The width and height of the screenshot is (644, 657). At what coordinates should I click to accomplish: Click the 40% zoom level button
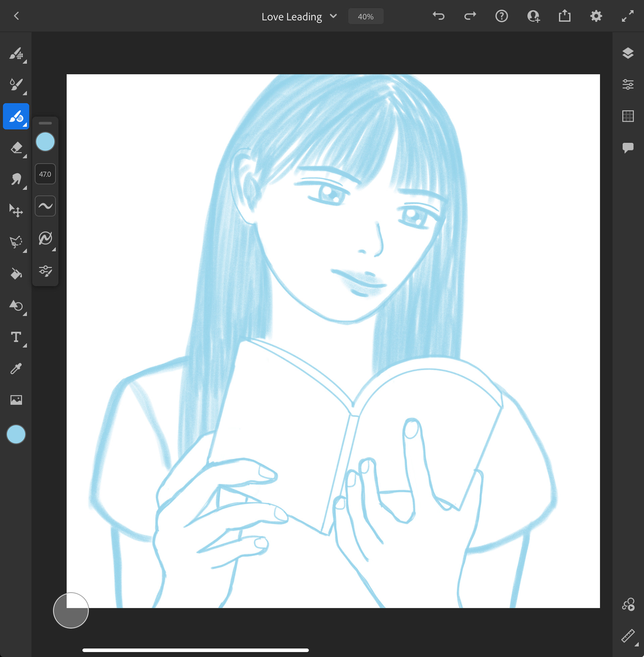[366, 16]
